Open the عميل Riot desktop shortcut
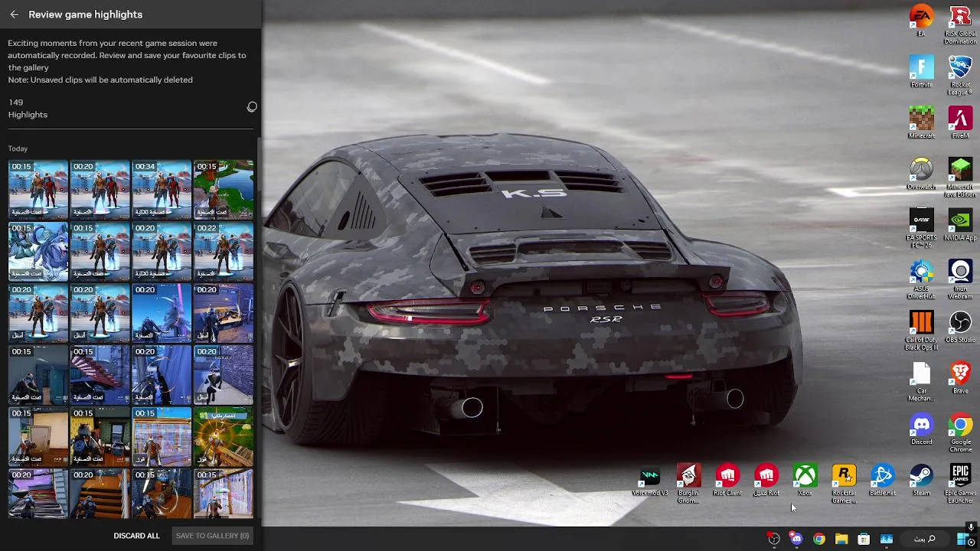Screen dimensions: 980x551 coord(766,480)
